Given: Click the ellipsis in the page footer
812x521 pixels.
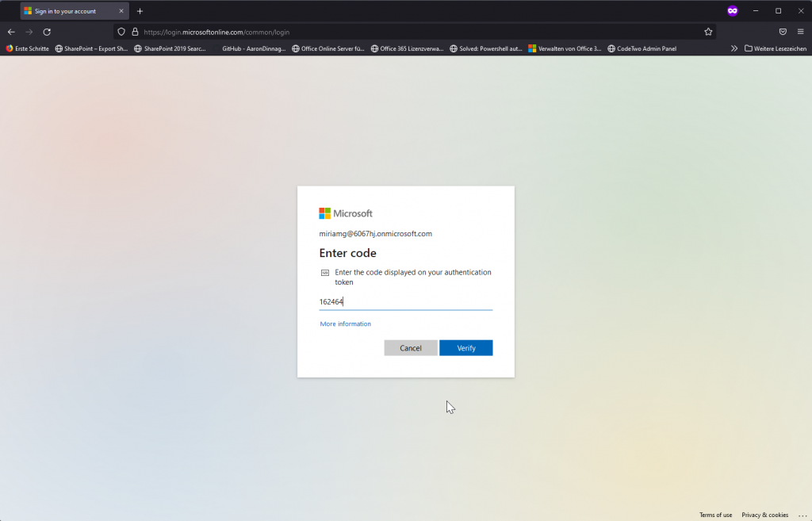Looking at the screenshot, I should (802, 515).
